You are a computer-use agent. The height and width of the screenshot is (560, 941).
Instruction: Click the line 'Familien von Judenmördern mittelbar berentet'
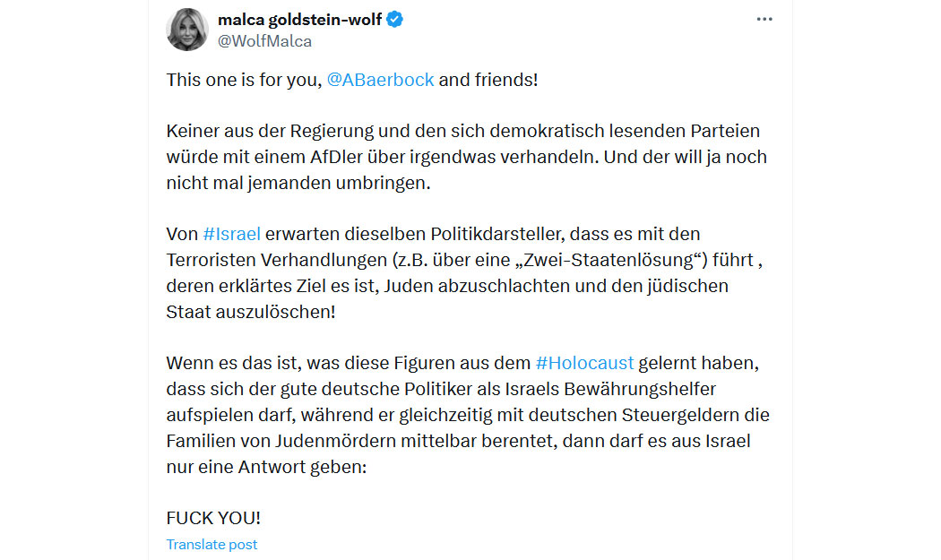point(459,441)
